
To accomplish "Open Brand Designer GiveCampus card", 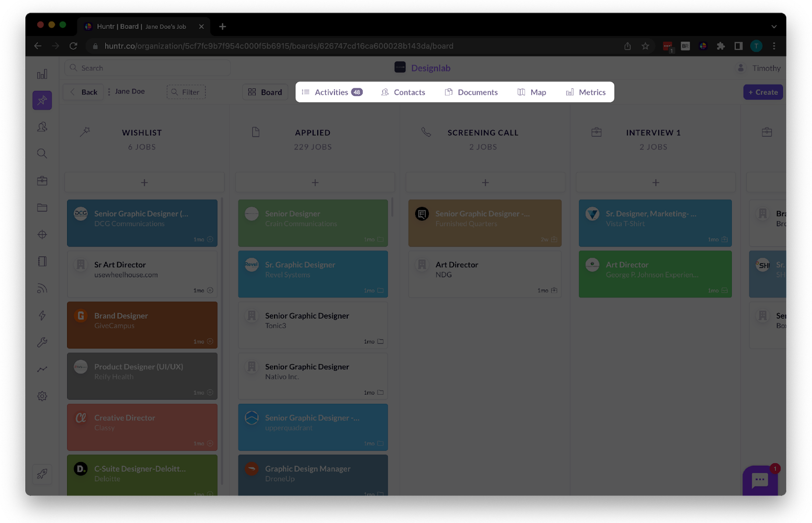I will point(142,325).
